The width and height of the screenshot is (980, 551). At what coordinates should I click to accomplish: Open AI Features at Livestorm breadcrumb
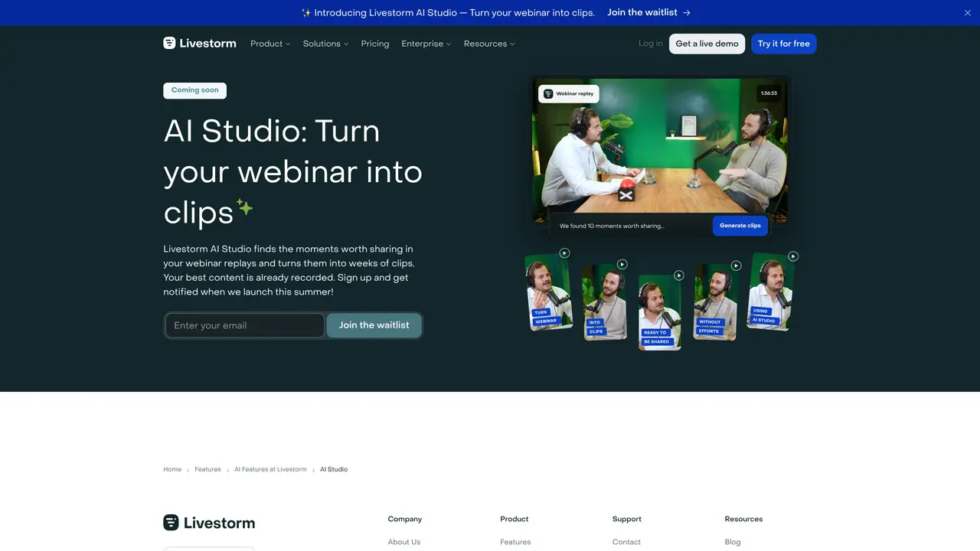(270, 469)
